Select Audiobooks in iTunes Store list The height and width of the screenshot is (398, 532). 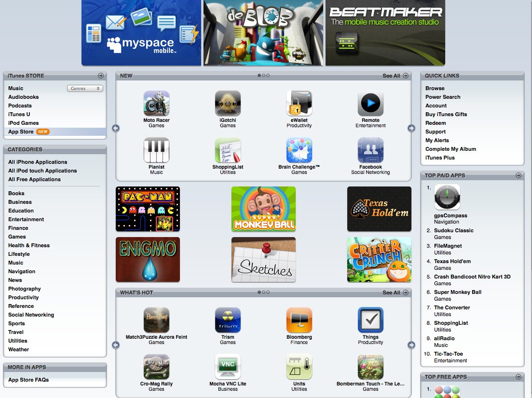coord(24,97)
